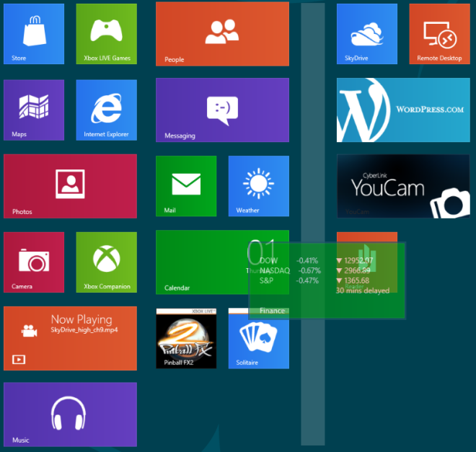Screen dimensions: 476x452
Task: Launch Pinball FX2 game tile
Action: pos(186,338)
